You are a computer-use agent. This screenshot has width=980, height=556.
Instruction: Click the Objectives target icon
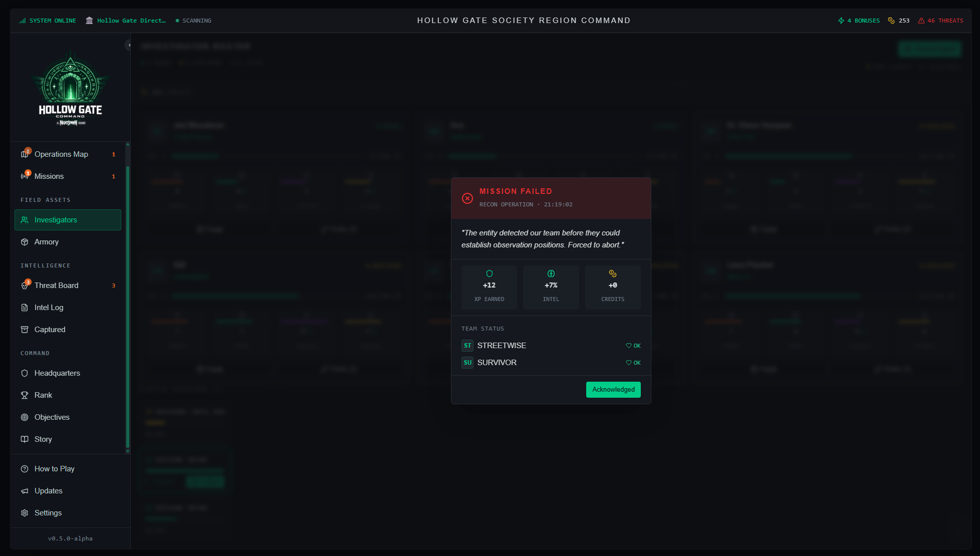(x=25, y=417)
